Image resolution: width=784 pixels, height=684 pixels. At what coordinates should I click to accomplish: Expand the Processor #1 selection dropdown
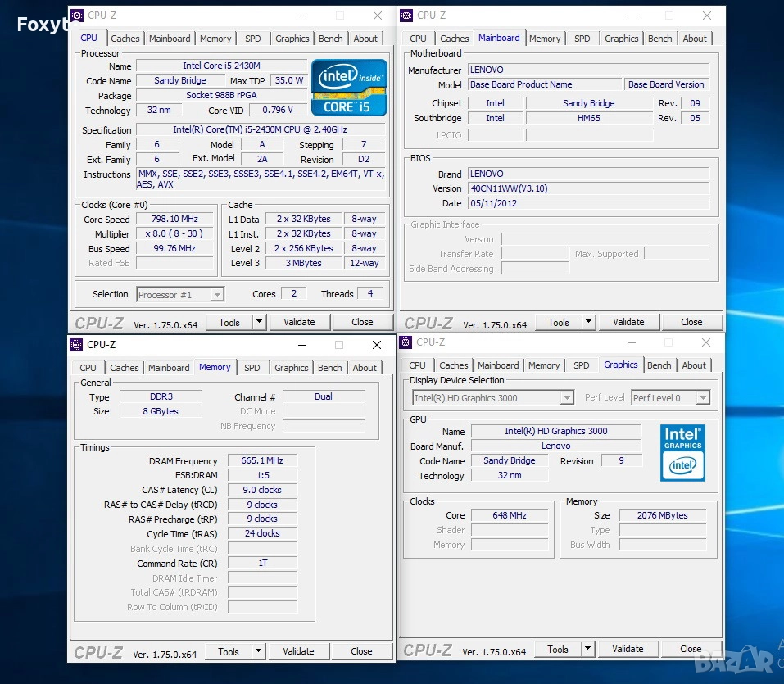(x=217, y=295)
